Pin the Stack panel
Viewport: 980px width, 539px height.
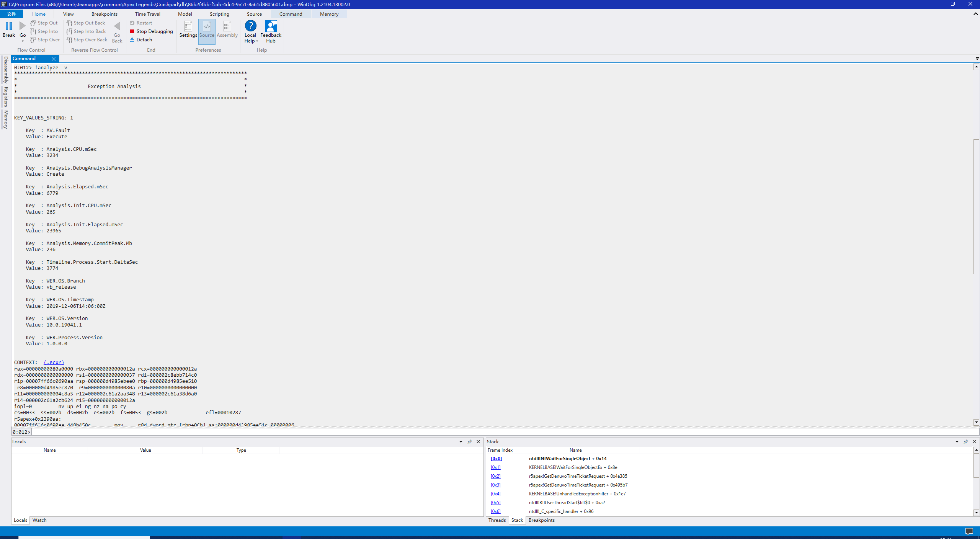[966, 442]
